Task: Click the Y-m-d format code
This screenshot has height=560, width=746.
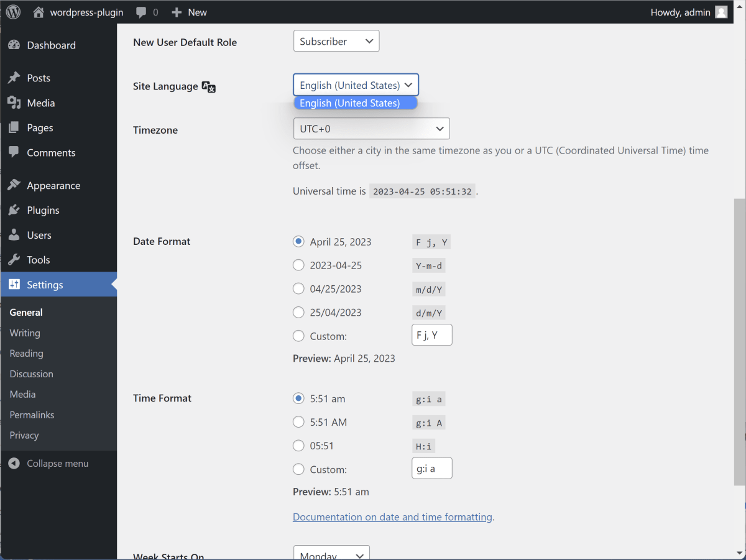Action: pyautogui.click(x=429, y=266)
